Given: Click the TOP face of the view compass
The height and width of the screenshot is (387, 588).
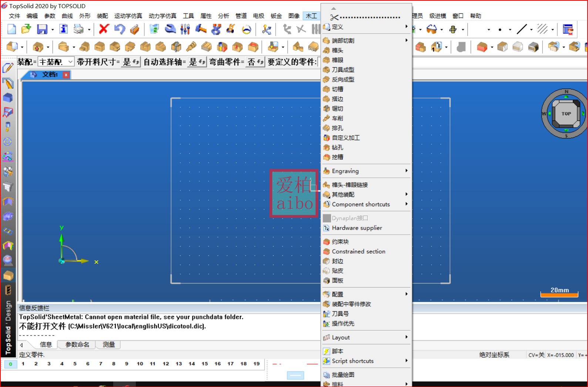Looking at the screenshot, I should click(x=566, y=114).
